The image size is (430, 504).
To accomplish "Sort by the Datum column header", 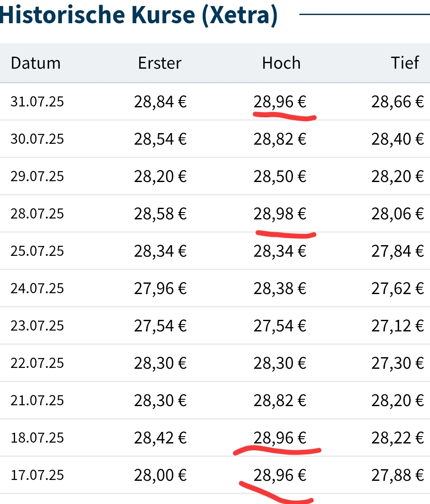I will tap(36, 63).
